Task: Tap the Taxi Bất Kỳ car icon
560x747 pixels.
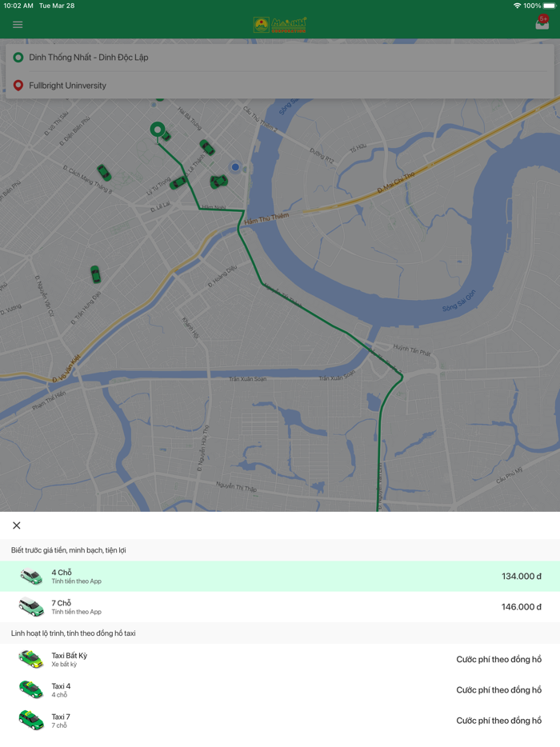Action: [x=31, y=659]
